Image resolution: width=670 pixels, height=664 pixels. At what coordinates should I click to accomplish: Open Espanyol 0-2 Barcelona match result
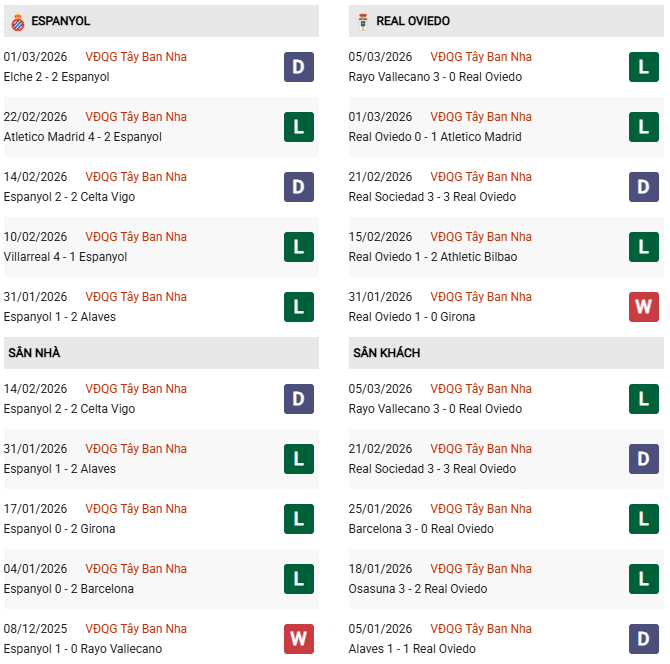click(68, 589)
